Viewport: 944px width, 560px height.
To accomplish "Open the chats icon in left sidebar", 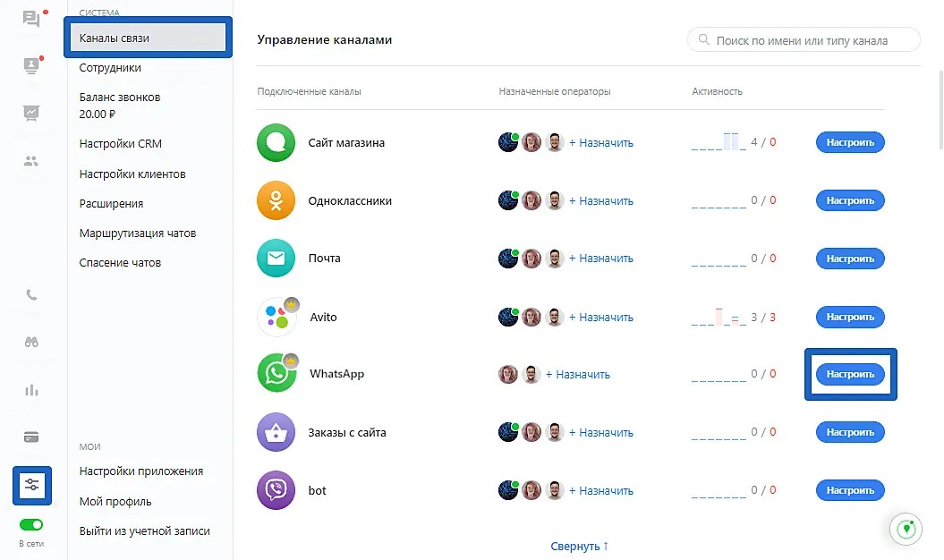I will [32, 19].
